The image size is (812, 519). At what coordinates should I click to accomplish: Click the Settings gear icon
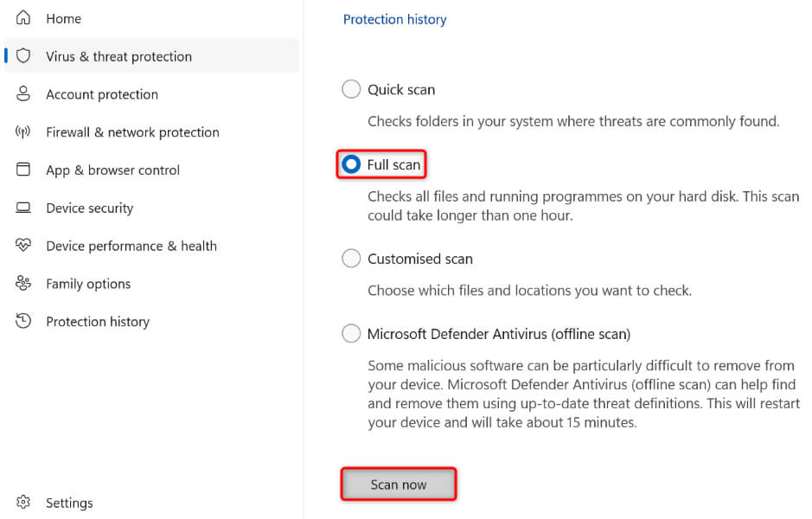(23, 503)
